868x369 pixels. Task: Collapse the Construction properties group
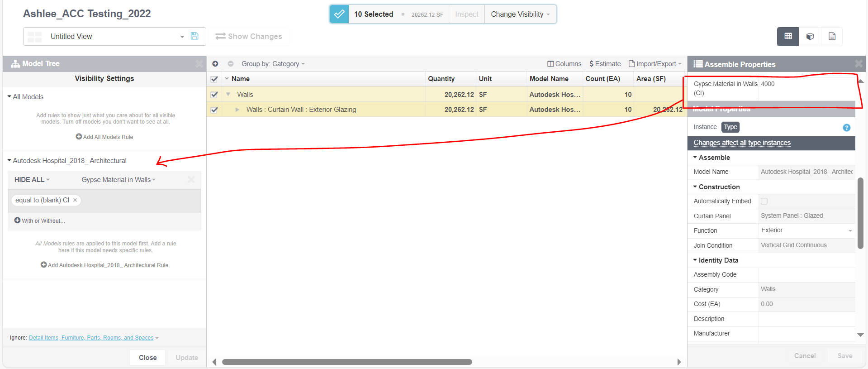(x=695, y=187)
